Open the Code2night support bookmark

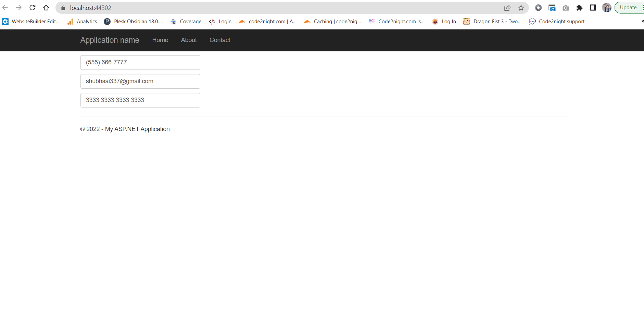pyautogui.click(x=557, y=21)
